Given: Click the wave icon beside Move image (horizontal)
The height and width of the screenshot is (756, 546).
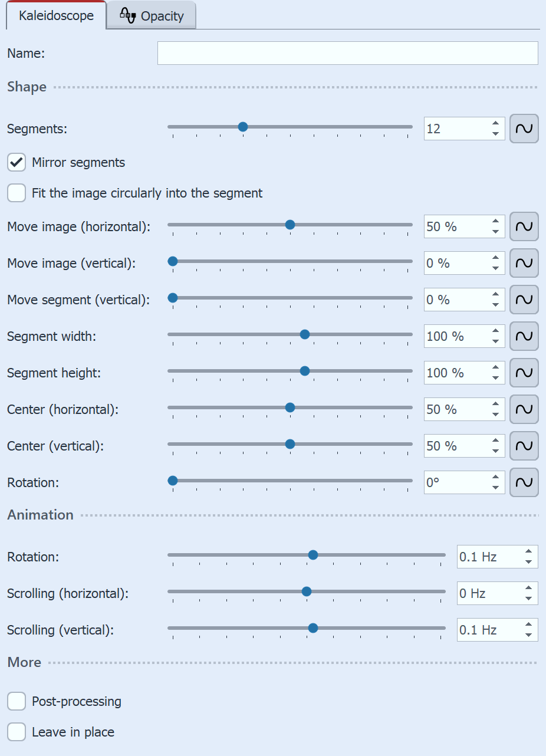Looking at the screenshot, I should click(x=524, y=226).
